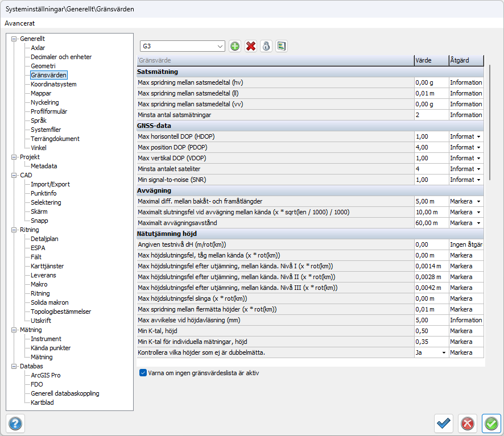The image size is (504, 436).
Task: Apply settings with the blue checkmark icon
Action: 444,423
